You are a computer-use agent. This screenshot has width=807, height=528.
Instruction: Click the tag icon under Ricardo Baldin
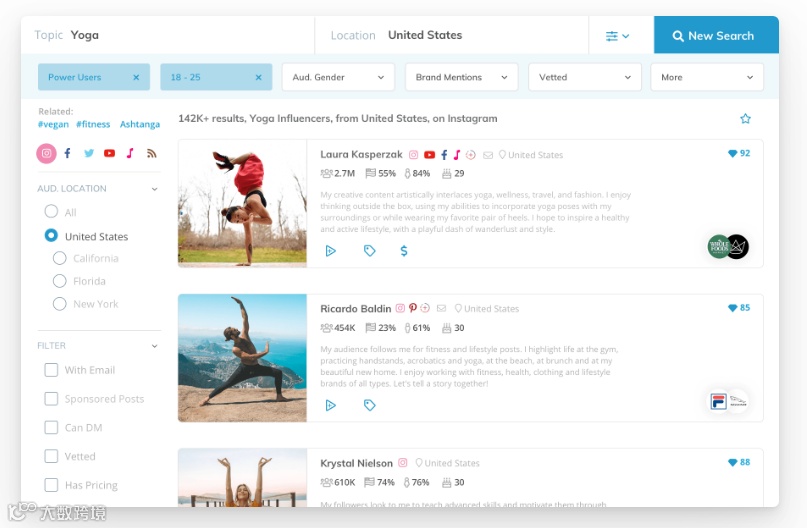tap(370, 405)
